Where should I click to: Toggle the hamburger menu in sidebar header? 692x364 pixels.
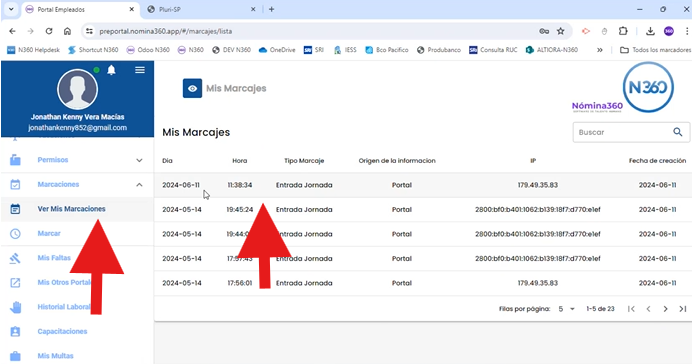click(140, 70)
